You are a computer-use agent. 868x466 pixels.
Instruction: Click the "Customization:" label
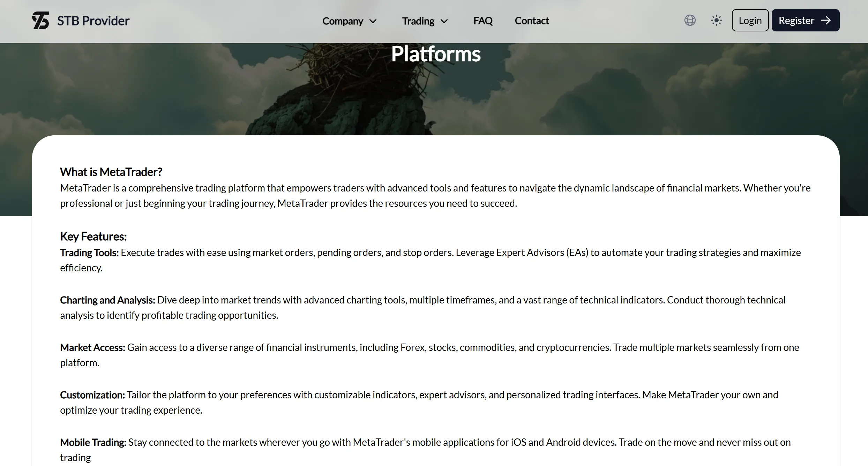(x=92, y=395)
